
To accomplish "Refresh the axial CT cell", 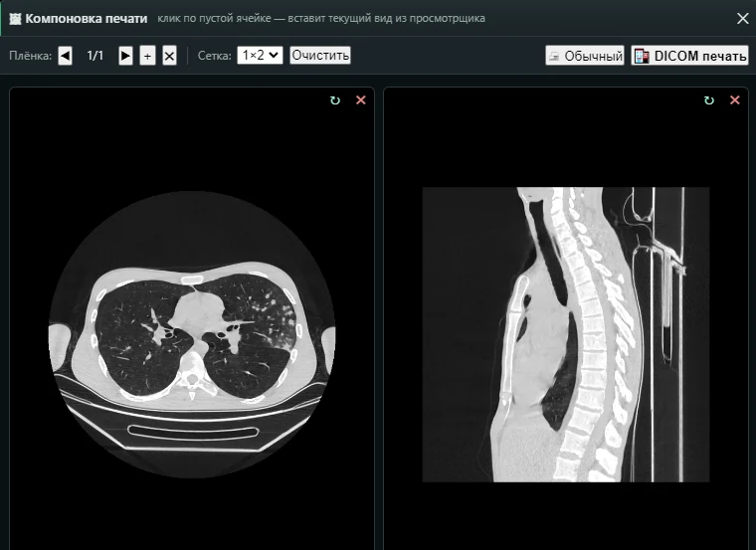I will pos(335,100).
